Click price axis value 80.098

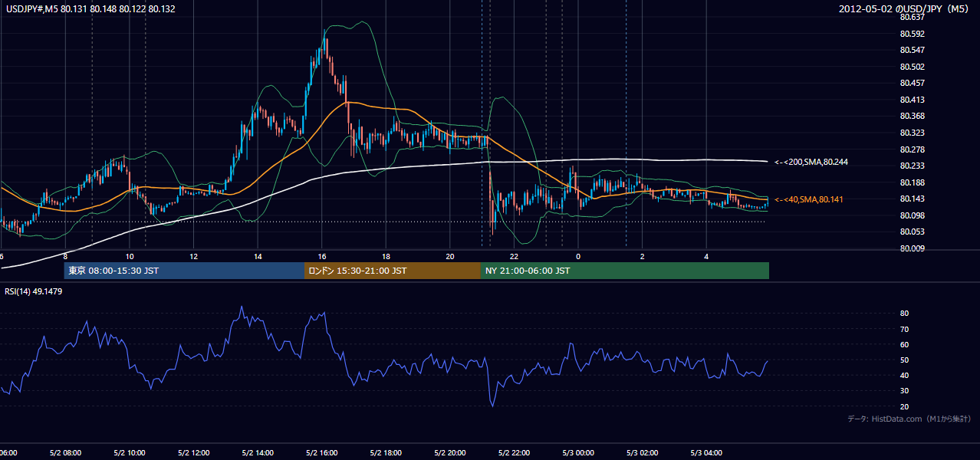(x=912, y=215)
